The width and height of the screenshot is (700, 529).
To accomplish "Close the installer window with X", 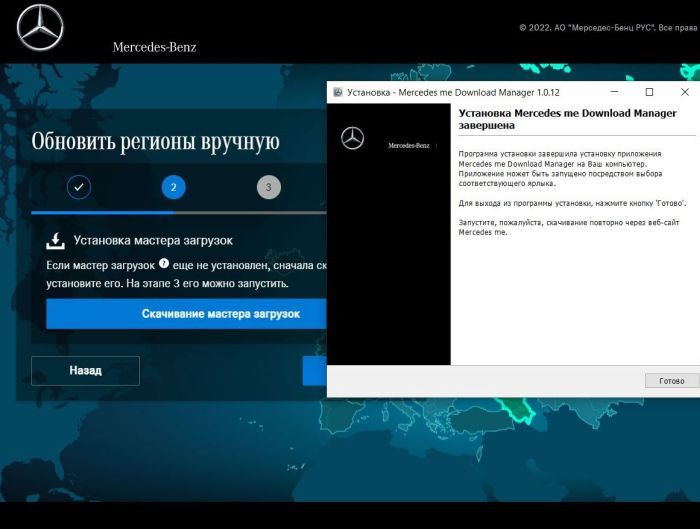I will (685, 92).
